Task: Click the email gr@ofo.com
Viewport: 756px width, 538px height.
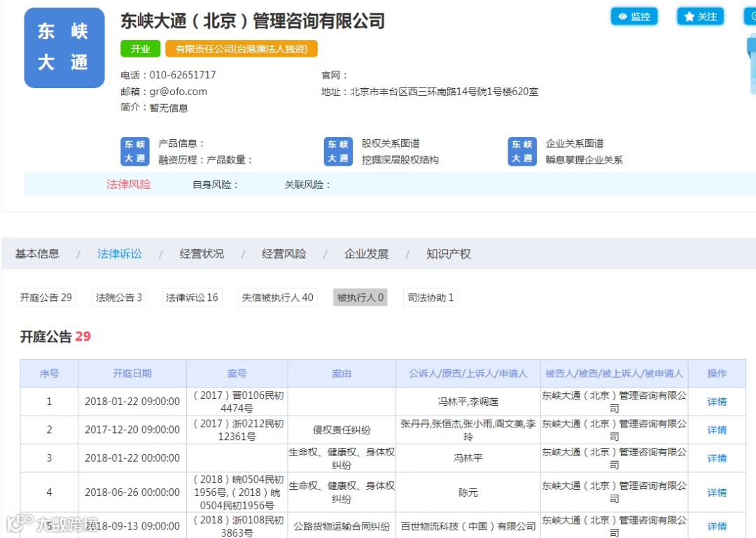Action: click(x=178, y=92)
